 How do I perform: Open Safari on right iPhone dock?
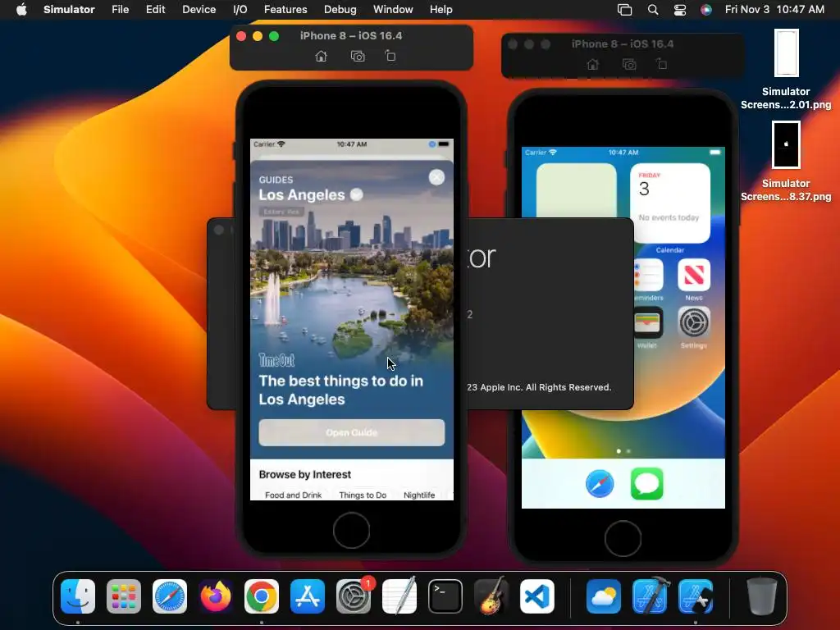[600, 484]
